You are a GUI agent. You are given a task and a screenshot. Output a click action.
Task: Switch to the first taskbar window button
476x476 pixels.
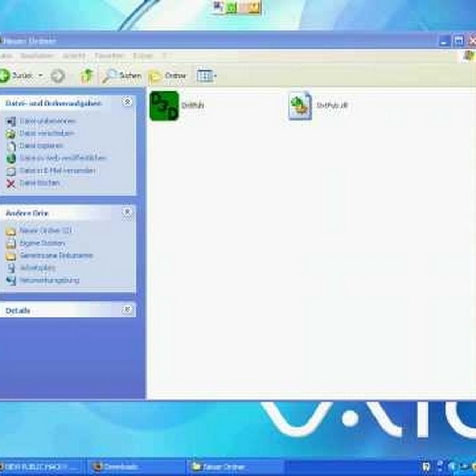[x=41, y=467]
